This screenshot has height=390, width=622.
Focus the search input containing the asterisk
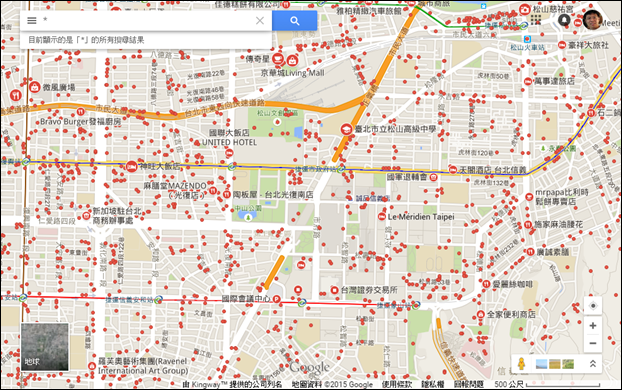147,21
